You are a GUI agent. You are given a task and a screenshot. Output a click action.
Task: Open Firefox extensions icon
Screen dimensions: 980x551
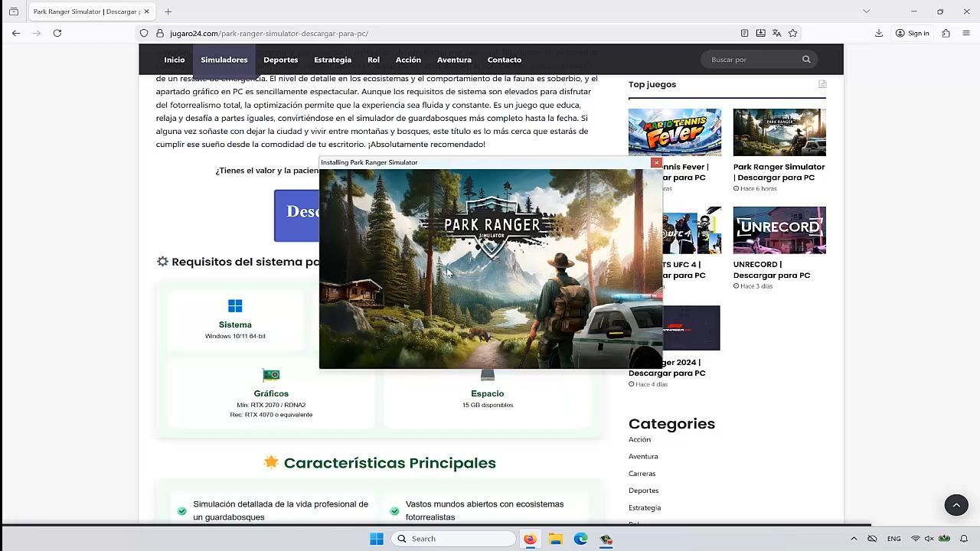(x=946, y=33)
